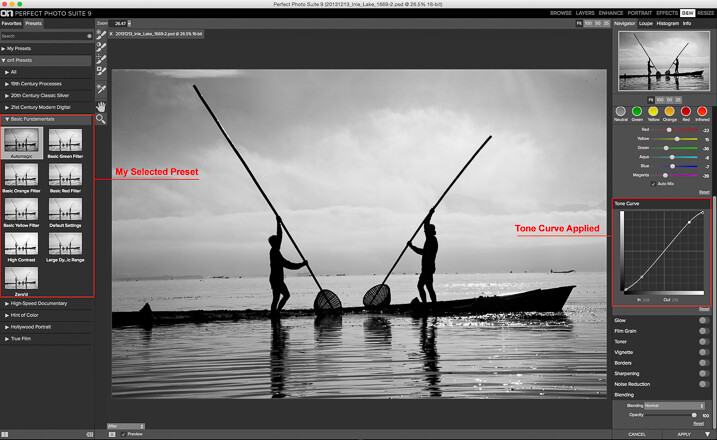Apply the Basic Orange Filter preset
The height and width of the screenshot is (440, 717).
tap(21, 175)
